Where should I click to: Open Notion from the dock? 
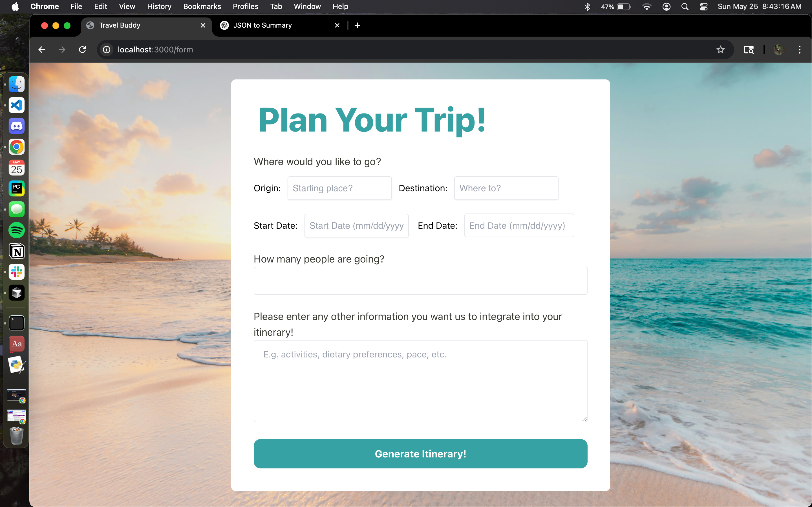pos(16,251)
